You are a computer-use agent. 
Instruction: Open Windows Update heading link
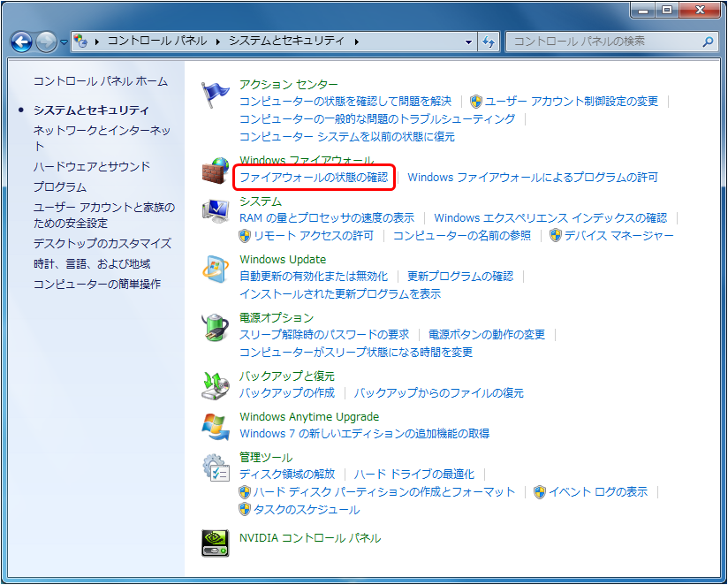click(x=283, y=259)
